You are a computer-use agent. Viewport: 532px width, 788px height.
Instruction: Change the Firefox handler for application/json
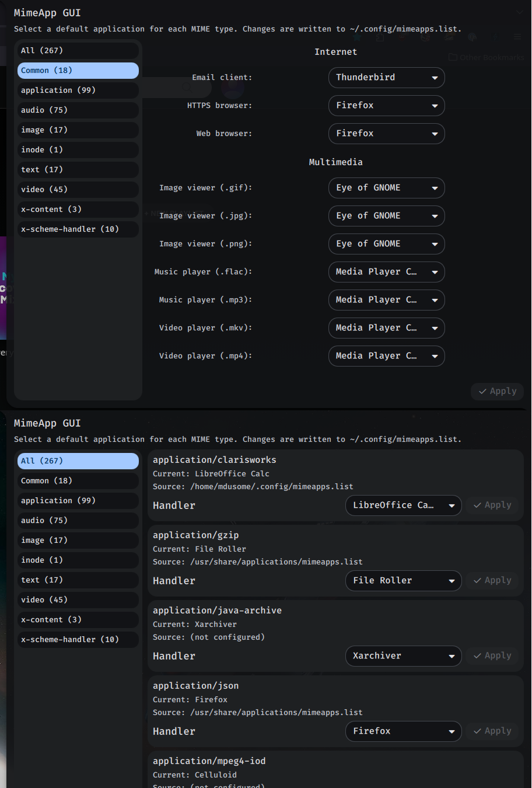tap(403, 731)
